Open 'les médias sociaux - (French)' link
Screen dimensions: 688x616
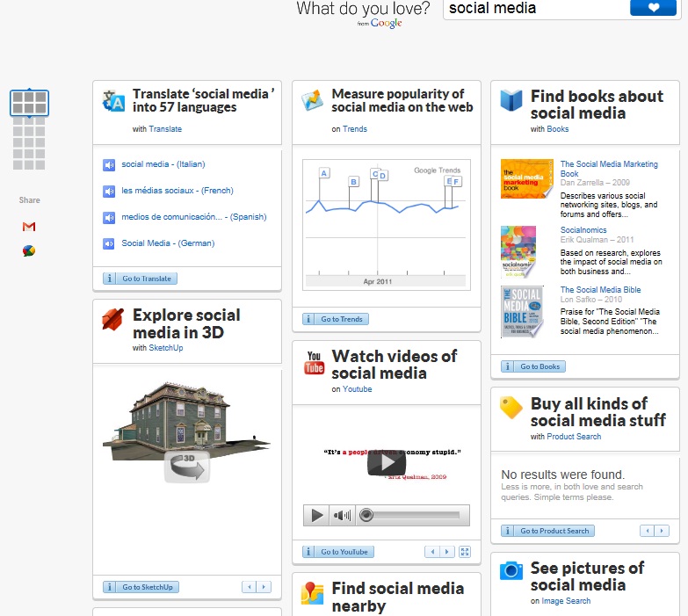click(x=177, y=191)
